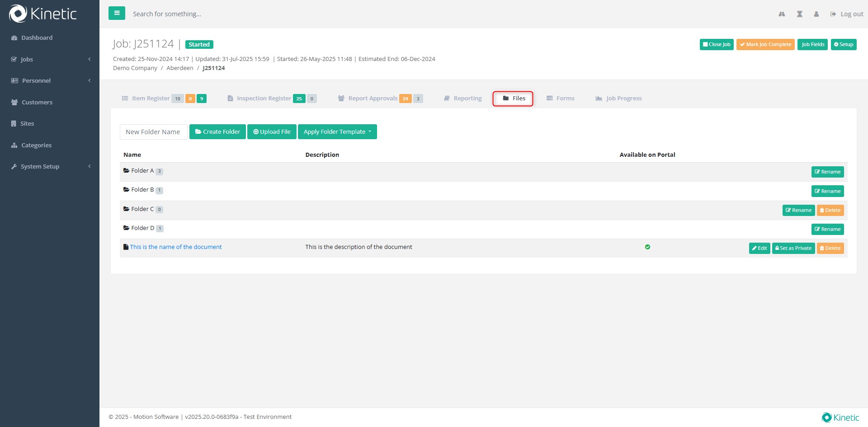Open the user profile icon in the top bar

tap(816, 14)
